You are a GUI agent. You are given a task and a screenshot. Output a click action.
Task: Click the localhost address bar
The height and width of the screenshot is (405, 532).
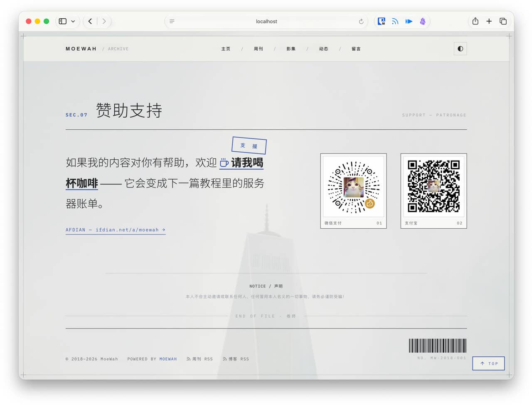(266, 21)
